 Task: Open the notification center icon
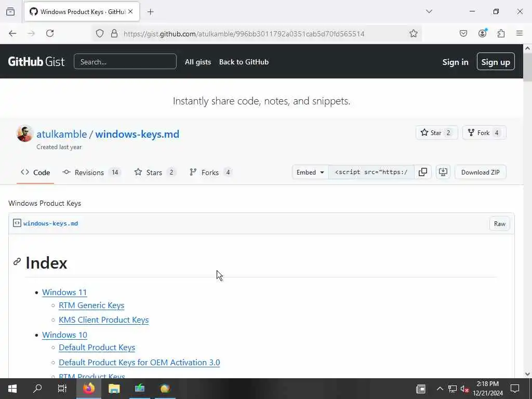tap(515, 389)
